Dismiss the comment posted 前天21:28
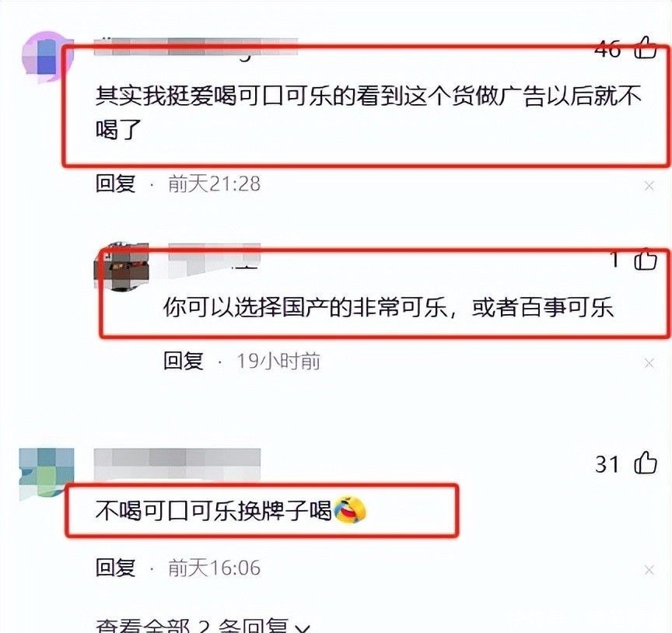The height and width of the screenshot is (633, 672). [x=649, y=186]
